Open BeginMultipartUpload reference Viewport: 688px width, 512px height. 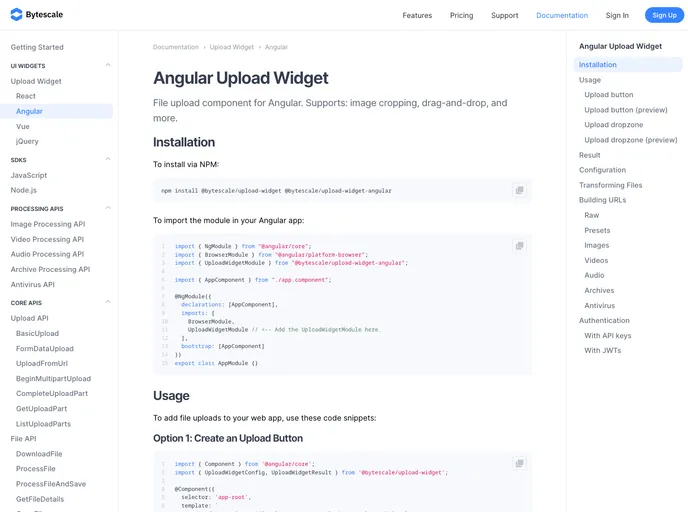click(x=54, y=379)
